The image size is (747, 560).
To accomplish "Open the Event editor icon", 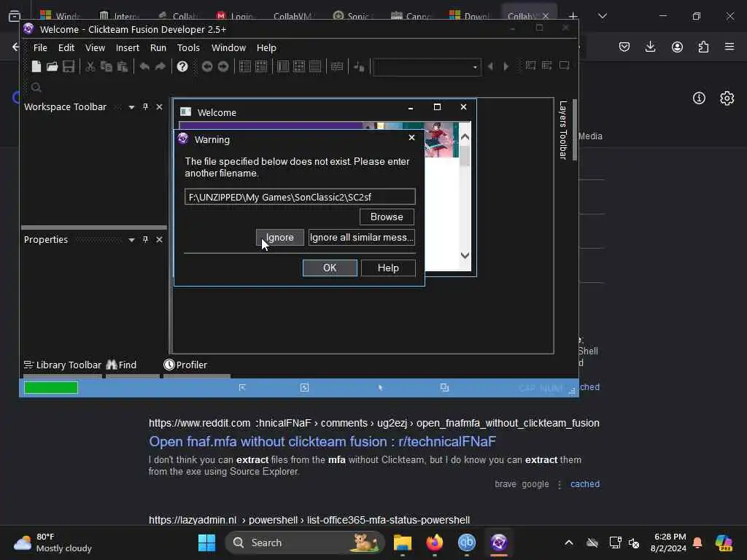I will point(282,66).
